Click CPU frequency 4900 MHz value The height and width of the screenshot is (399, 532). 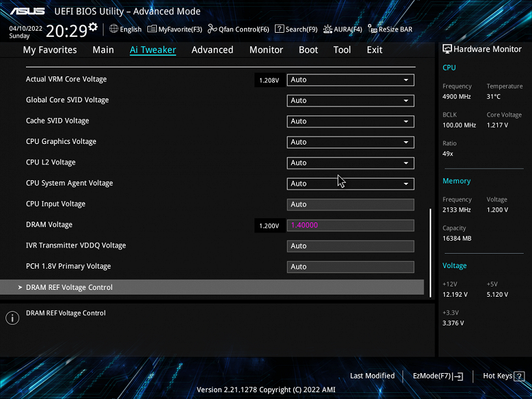click(x=456, y=97)
